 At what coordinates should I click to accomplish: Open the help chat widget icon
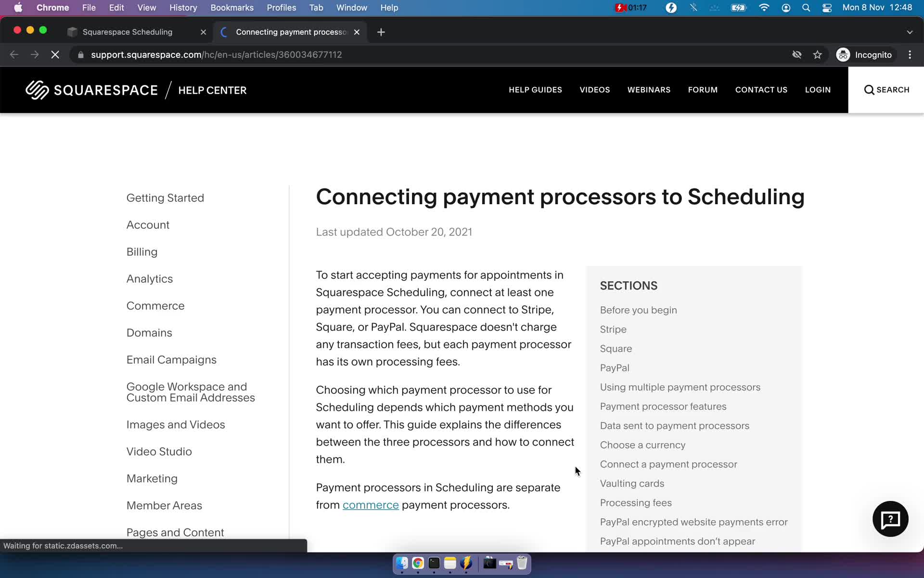coord(890,519)
